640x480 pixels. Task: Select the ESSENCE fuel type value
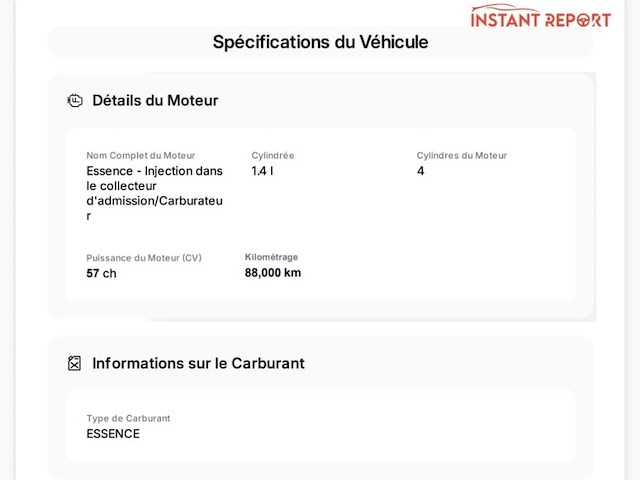tap(113, 434)
